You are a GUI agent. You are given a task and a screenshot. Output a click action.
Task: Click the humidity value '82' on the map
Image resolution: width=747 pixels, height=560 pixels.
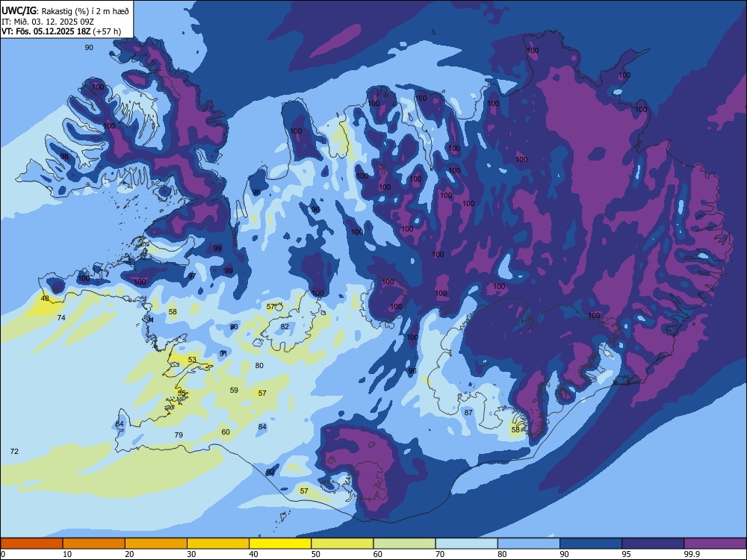click(x=285, y=327)
